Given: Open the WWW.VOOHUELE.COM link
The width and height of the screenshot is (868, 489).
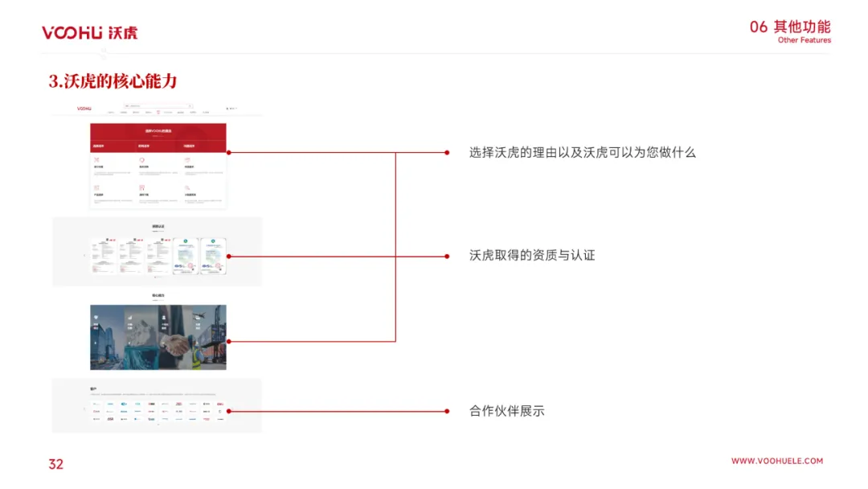Looking at the screenshot, I should [x=776, y=461].
